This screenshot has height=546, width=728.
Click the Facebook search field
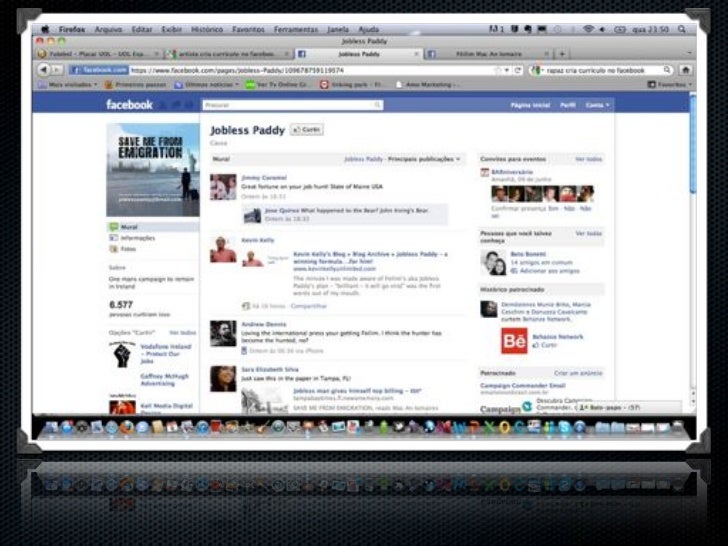(293, 105)
